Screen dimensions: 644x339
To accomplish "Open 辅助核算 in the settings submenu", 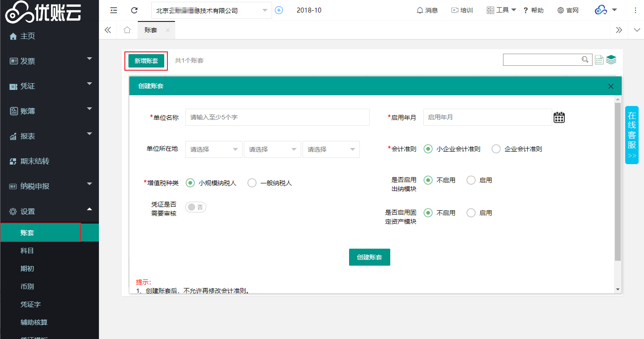I will tap(49, 322).
